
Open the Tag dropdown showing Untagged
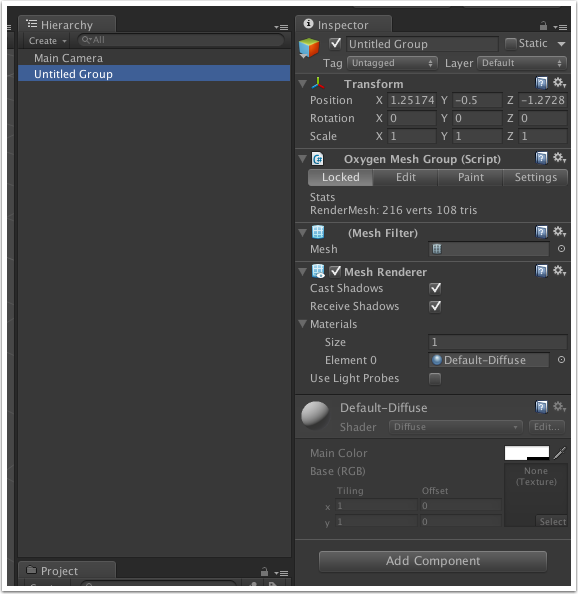tap(392, 63)
